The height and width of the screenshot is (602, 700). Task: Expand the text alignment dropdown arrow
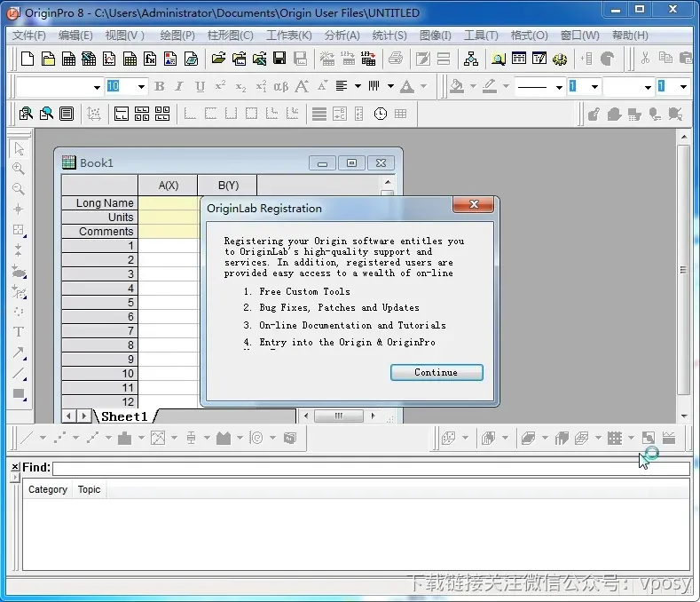358,86
